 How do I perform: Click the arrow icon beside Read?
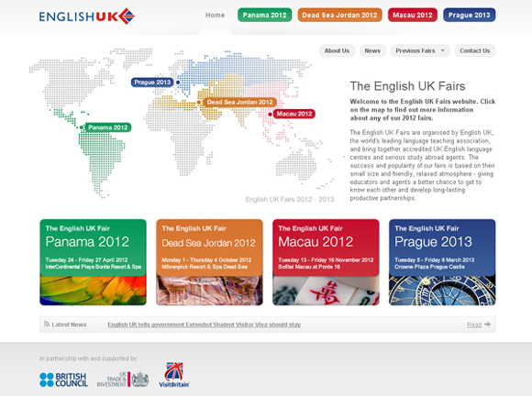488,324
